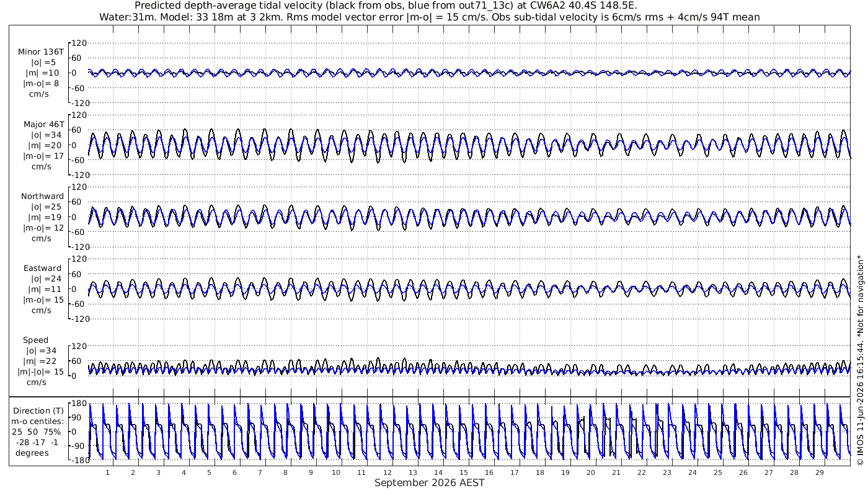868x496 pixels.
Task: Click day 15 on the time axis
Action: tap(463, 472)
